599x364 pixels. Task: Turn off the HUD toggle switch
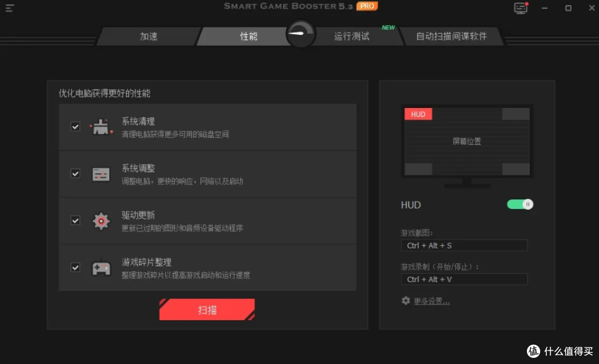pos(520,204)
